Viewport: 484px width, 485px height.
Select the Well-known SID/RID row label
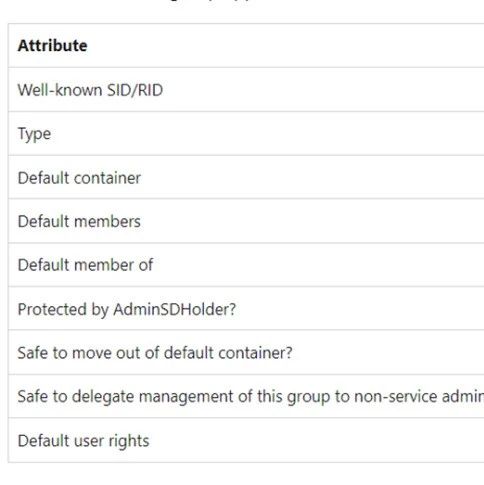tap(90, 90)
